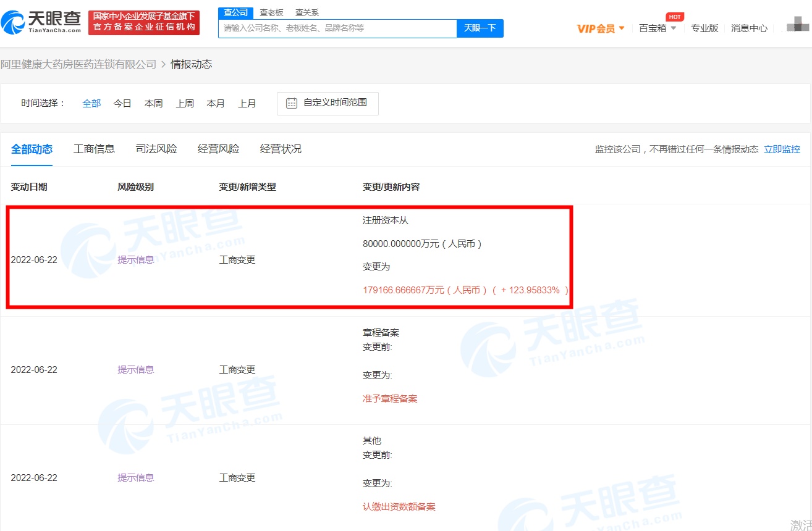Click the company name breadcrumb
This screenshot has width=812, height=531.
coord(78,64)
